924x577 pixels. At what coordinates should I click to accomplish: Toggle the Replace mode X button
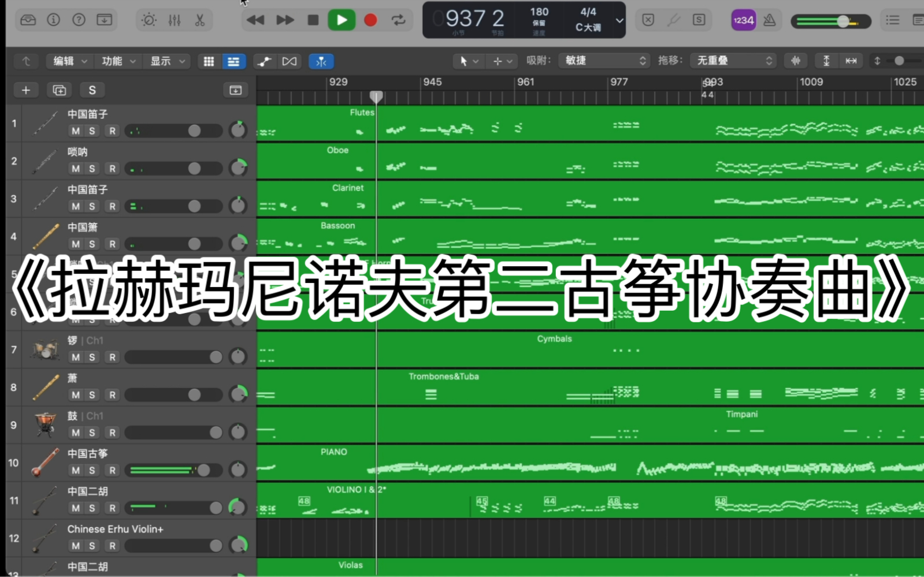tap(648, 20)
